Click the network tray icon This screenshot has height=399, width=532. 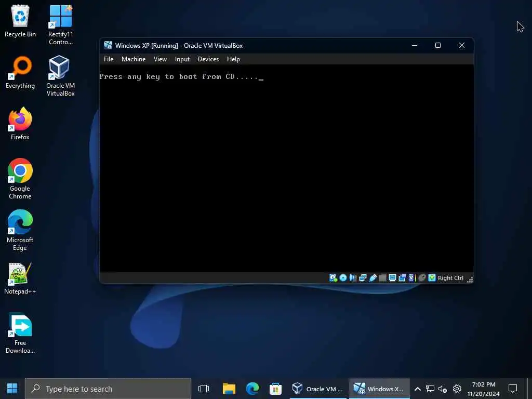(x=430, y=389)
